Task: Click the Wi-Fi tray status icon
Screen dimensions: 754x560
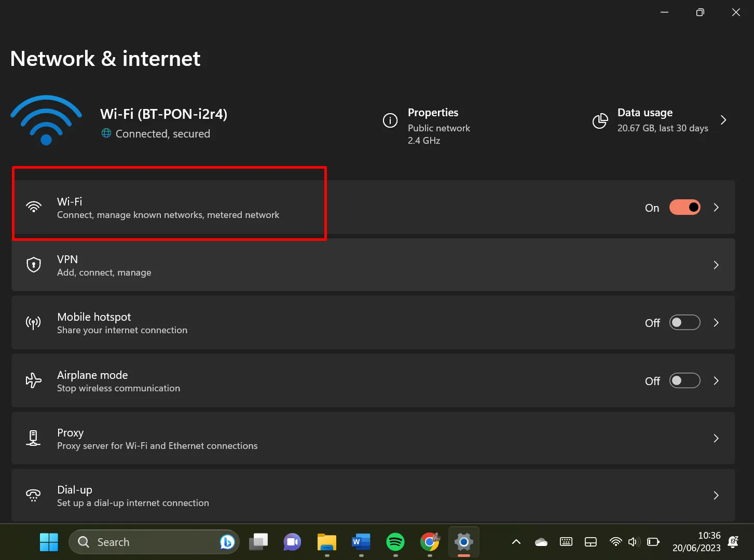Action: tap(616, 542)
